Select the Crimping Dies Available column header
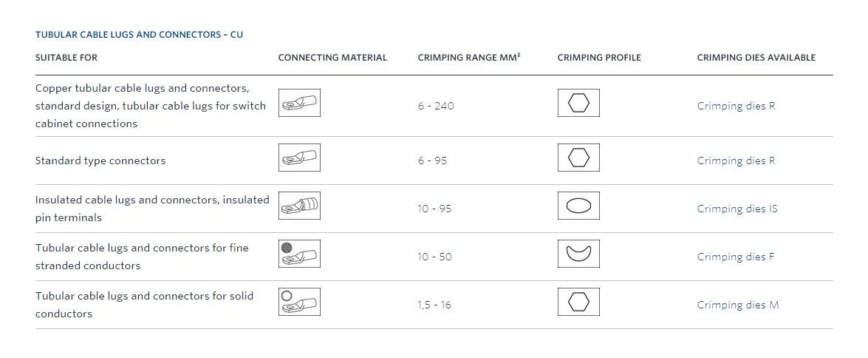The height and width of the screenshot is (358, 868). pos(756,58)
